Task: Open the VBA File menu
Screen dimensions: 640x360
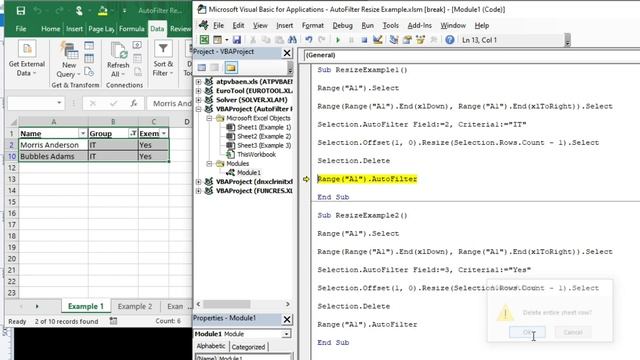Action: (x=218, y=25)
